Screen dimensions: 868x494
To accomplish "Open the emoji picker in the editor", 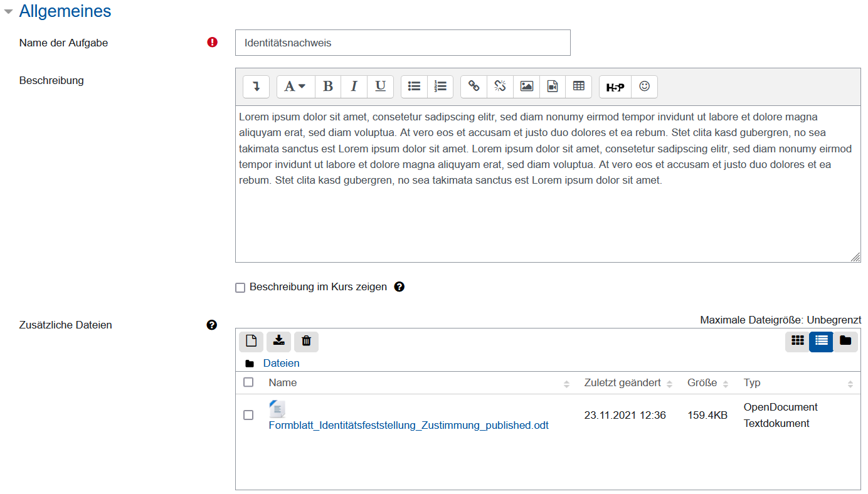I will [644, 87].
